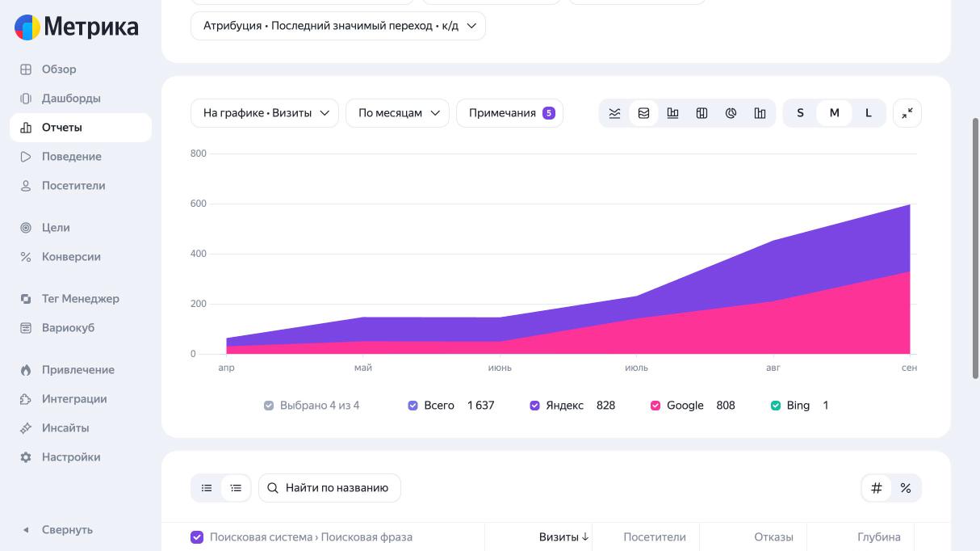Open Поведение in sidebar

click(81, 157)
